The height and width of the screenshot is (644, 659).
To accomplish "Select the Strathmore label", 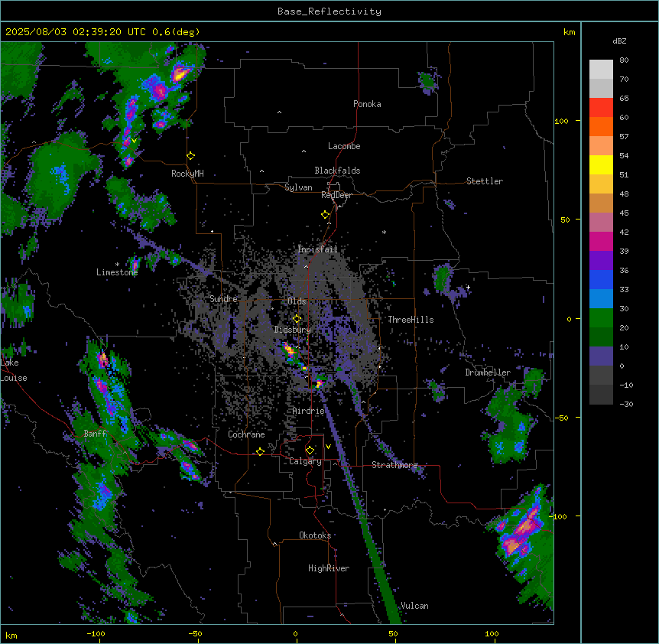I will pyautogui.click(x=394, y=465).
